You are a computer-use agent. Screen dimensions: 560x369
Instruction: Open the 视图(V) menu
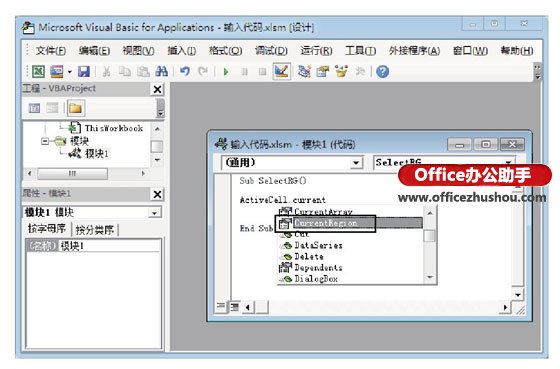[x=138, y=51]
